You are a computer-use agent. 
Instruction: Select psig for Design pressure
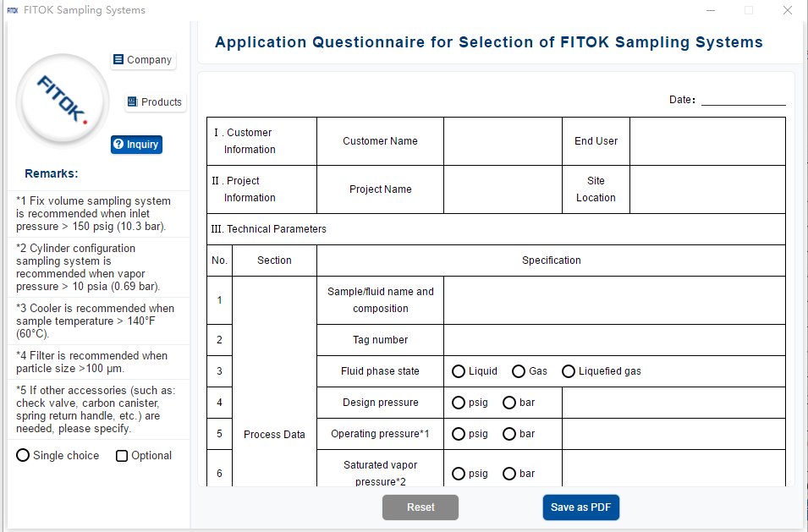point(459,403)
